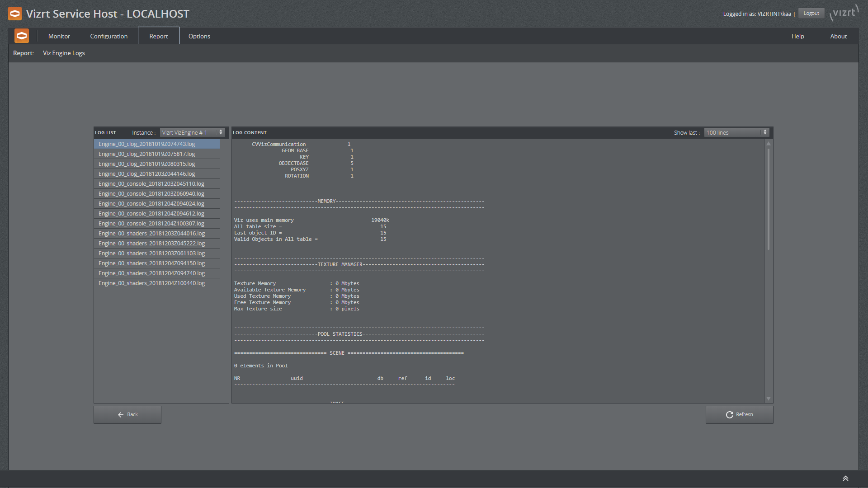
Task: Click the Back button
Action: tap(127, 414)
